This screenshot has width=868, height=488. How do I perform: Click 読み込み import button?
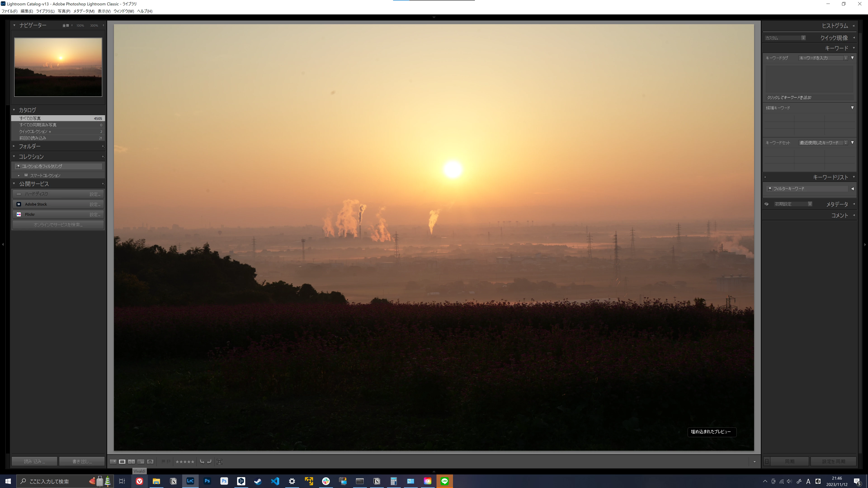34,461
